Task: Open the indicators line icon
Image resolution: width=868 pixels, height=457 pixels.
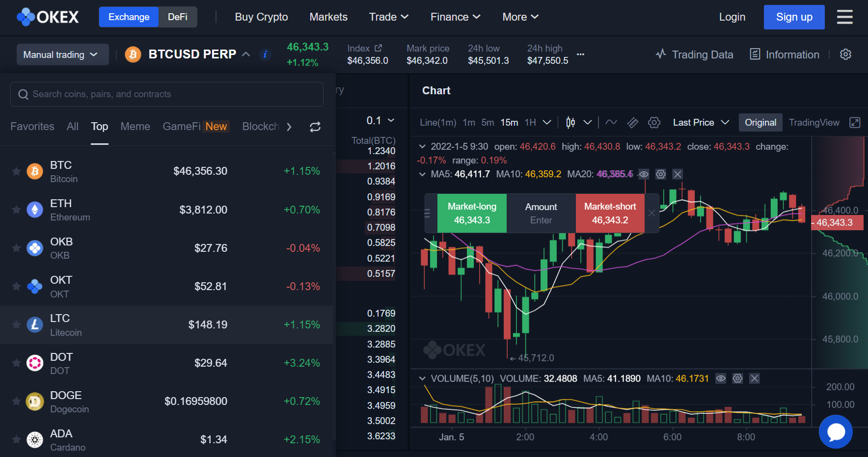Action: (x=611, y=123)
